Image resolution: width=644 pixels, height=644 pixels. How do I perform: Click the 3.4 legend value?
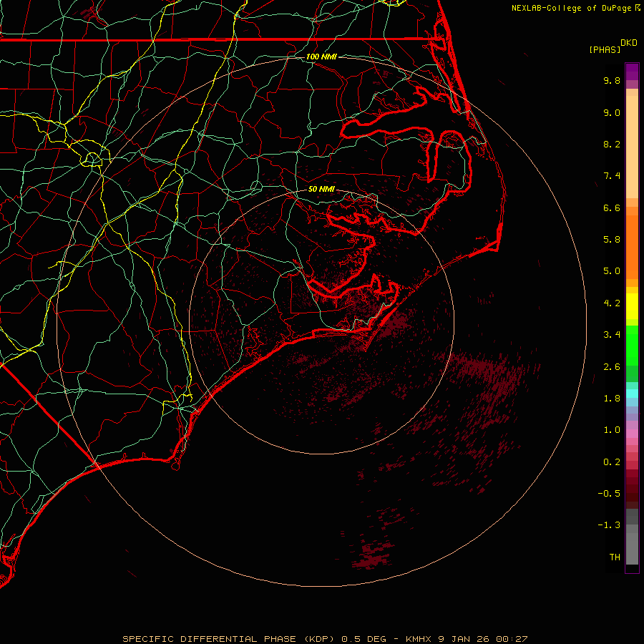coord(612,335)
